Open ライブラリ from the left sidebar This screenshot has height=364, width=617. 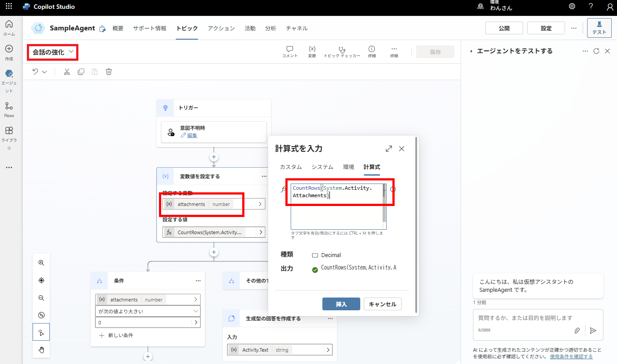coord(9,136)
